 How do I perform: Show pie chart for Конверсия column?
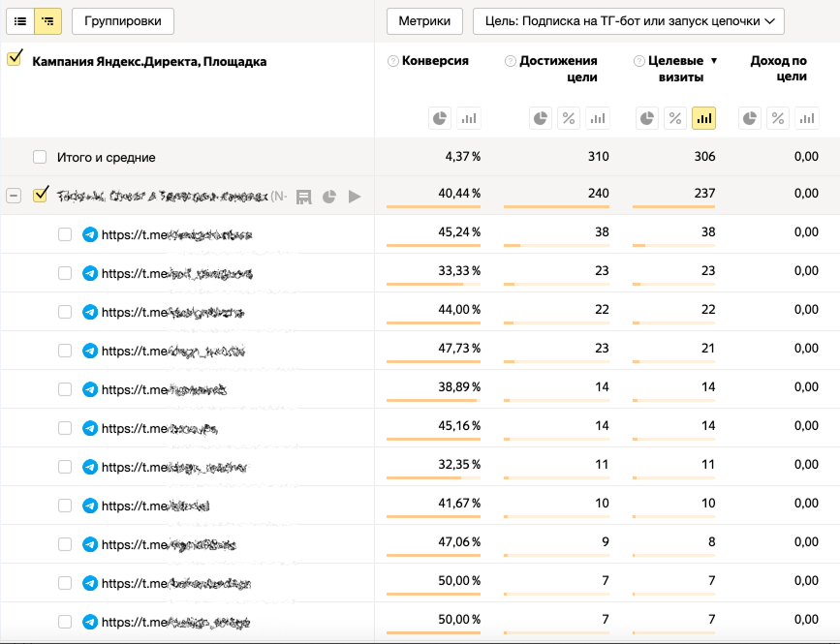point(440,118)
